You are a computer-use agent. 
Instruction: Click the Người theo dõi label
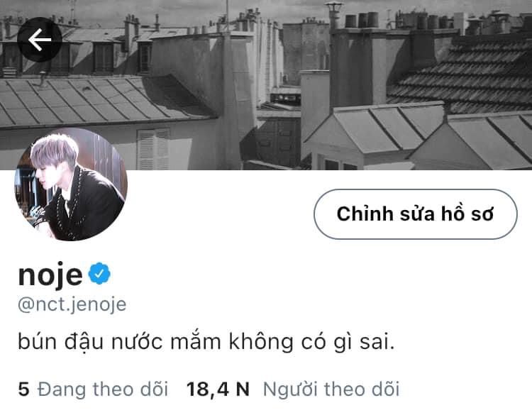[331, 389]
